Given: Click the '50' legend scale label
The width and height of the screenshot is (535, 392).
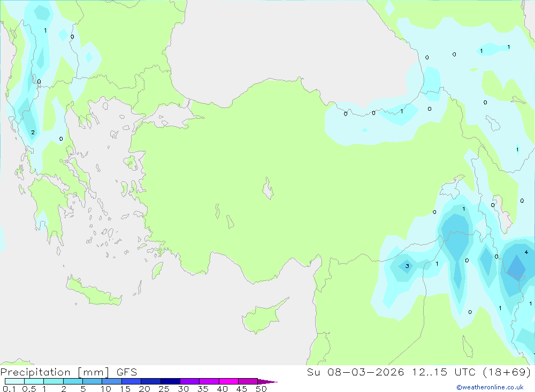Looking at the screenshot, I should (x=261, y=389).
